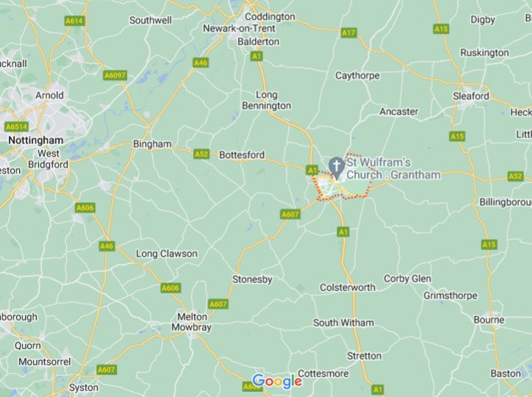Image resolution: width=532 pixels, height=397 pixels.
Task: Select the A52 badge near Bottesford
Action: (201, 154)
